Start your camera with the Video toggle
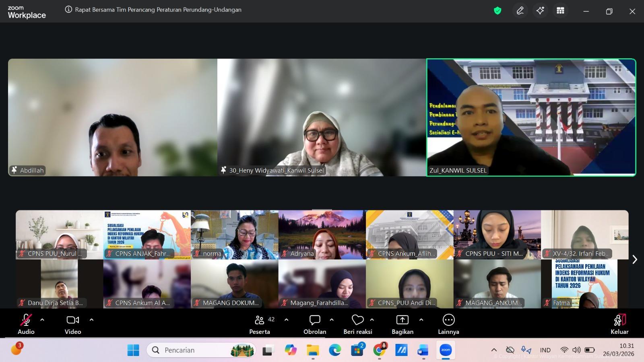The width and height of the screenshot is (644, 362). (x=72, y=320)
